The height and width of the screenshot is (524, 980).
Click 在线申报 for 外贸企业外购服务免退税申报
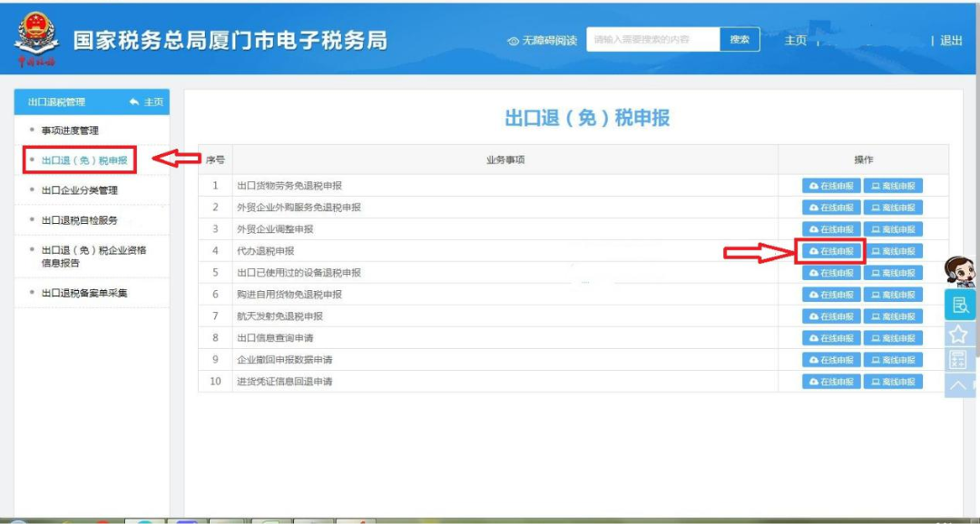click(831, 208)
